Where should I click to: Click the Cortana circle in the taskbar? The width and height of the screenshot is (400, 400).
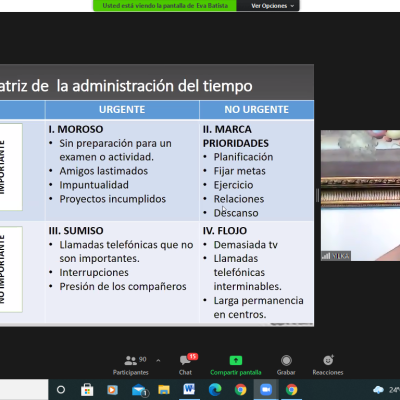[61, 389]
